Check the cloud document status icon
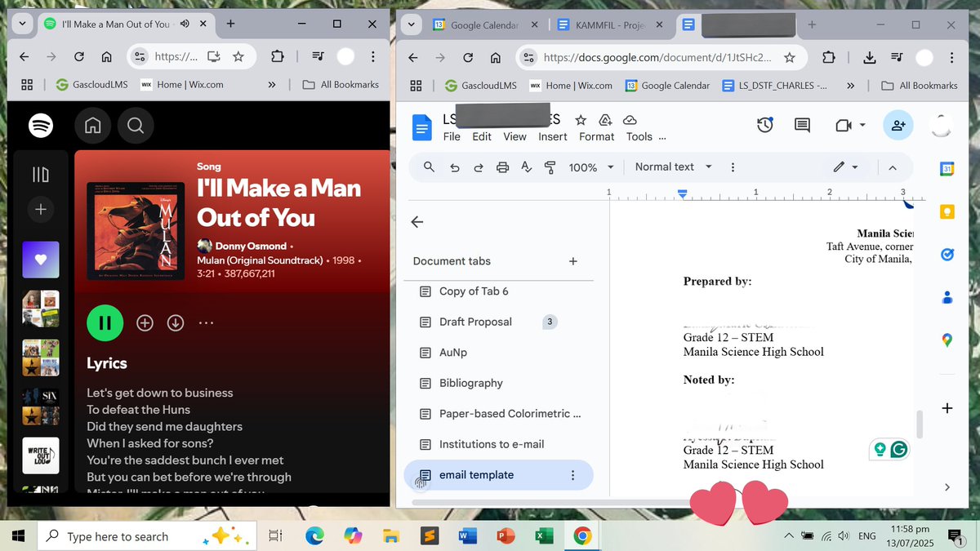The image size is (980, 551). pos(630,119)
